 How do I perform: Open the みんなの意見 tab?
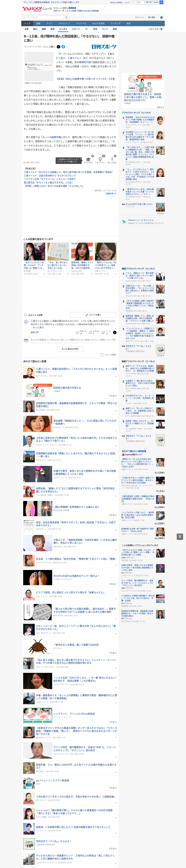98,24
